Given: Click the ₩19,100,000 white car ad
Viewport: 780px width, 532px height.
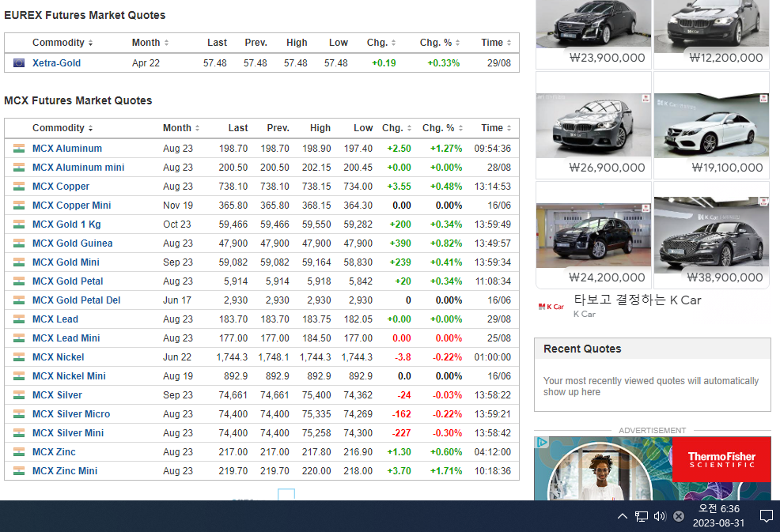Looking at the screenshot, I should 711,126.
